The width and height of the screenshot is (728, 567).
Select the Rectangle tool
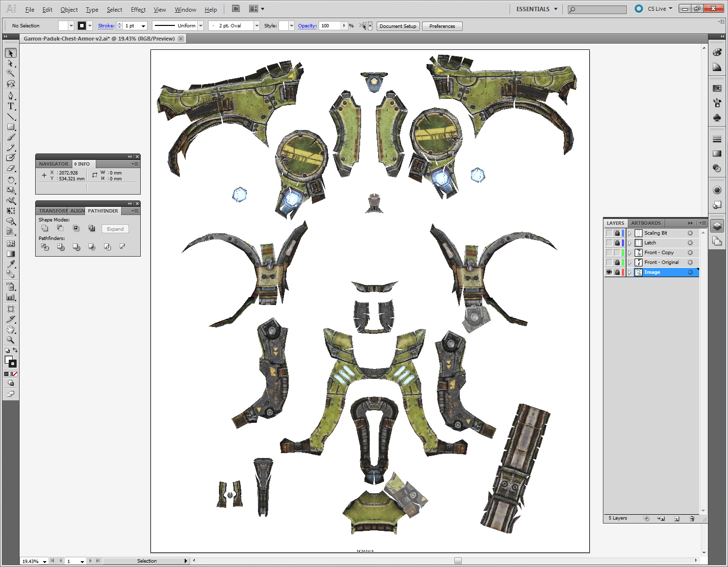(10, 127)
